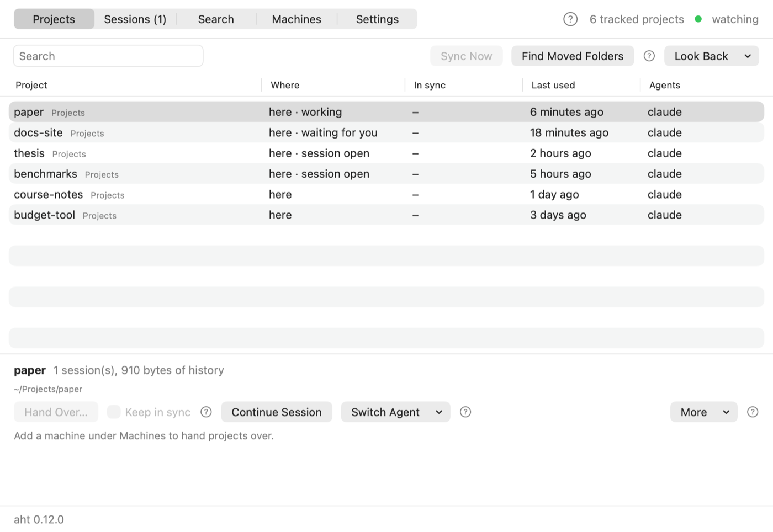Click the 'aht 0.12.0' version text
773x532 pixels.
click(x=39, y=519)
